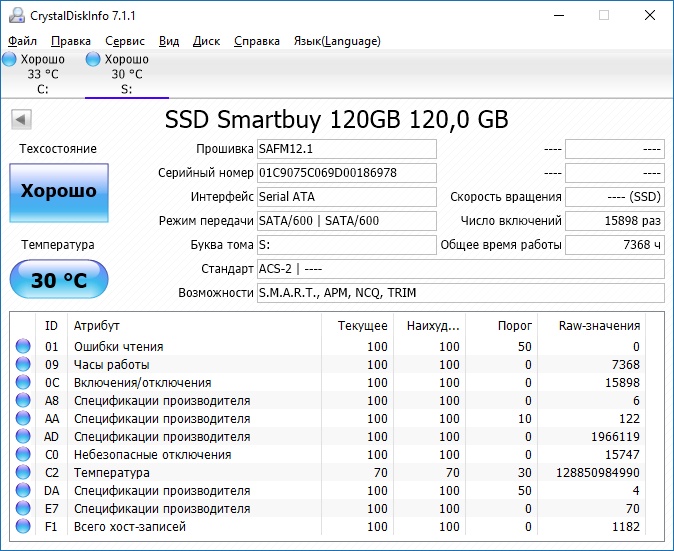
Task: Minimize the CrystalDiskInfo window
Action: click(559, 15)
